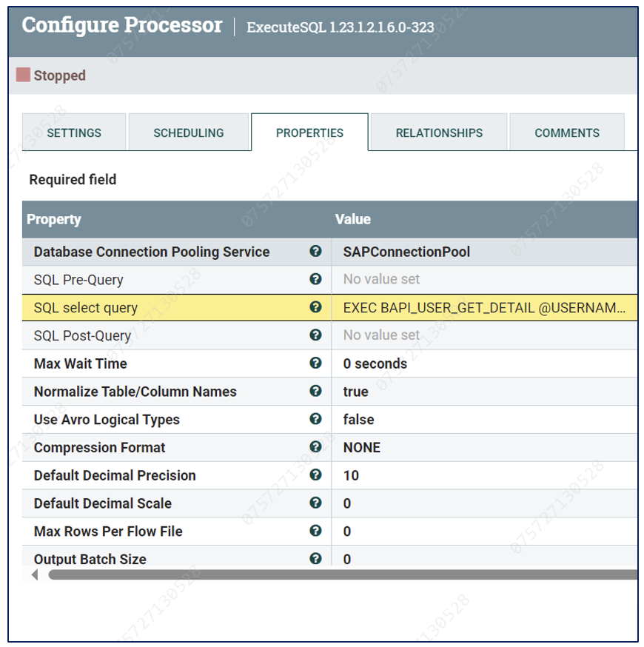Select the SQL Pre-Query property name
The image size is (644, 647).
point(78,280)
